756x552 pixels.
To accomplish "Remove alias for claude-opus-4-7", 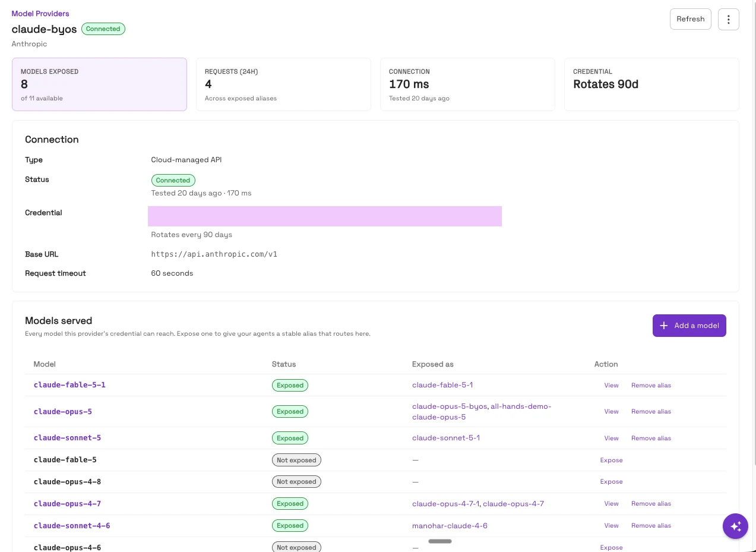I will [x=651, y=503].
